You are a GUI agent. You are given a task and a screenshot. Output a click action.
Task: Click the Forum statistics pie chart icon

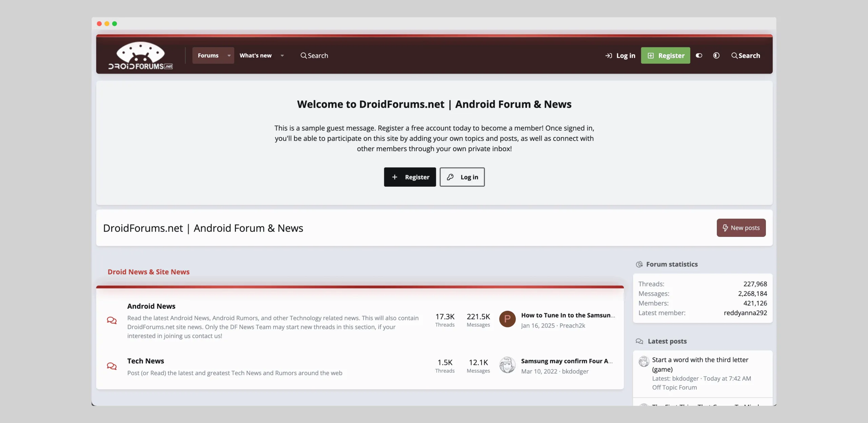pyautogui.click(x=640, y=264)
